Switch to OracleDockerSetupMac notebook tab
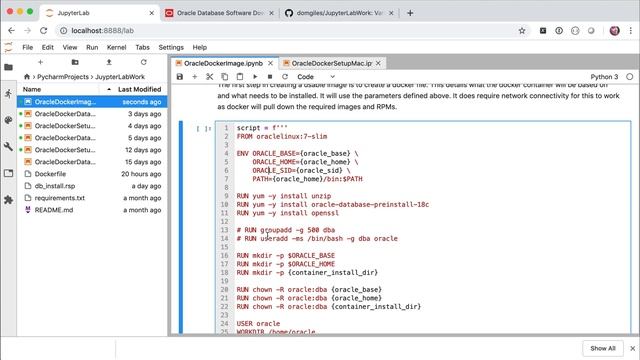 click(331, 63)
